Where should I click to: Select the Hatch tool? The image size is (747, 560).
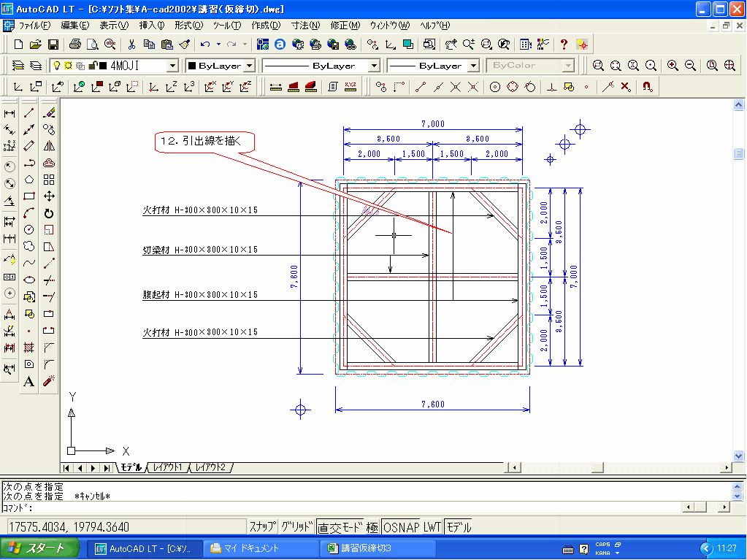tap(29, 347)
